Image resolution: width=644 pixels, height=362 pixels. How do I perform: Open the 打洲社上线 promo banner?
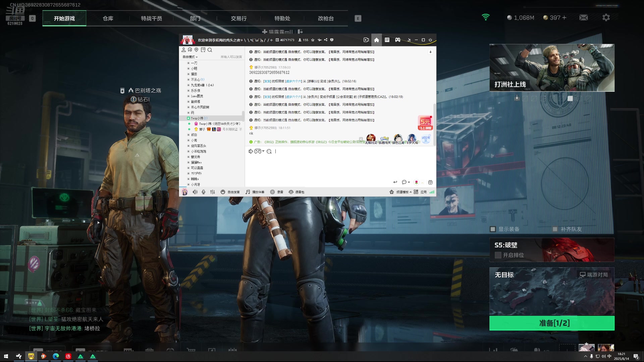tap(552, 68)
